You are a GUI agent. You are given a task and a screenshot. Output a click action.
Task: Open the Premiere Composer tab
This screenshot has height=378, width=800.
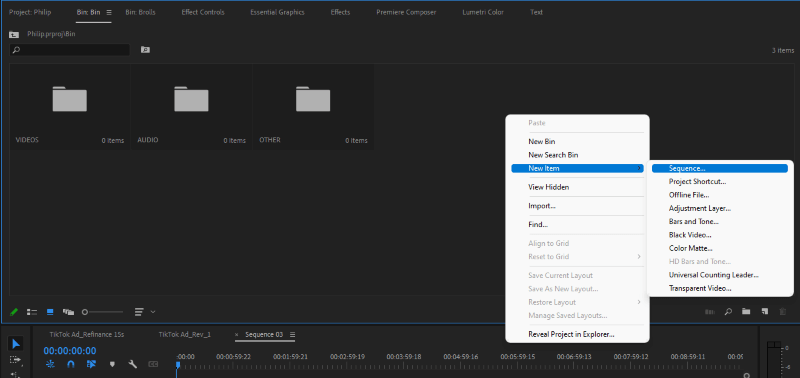tap(406, 12)
